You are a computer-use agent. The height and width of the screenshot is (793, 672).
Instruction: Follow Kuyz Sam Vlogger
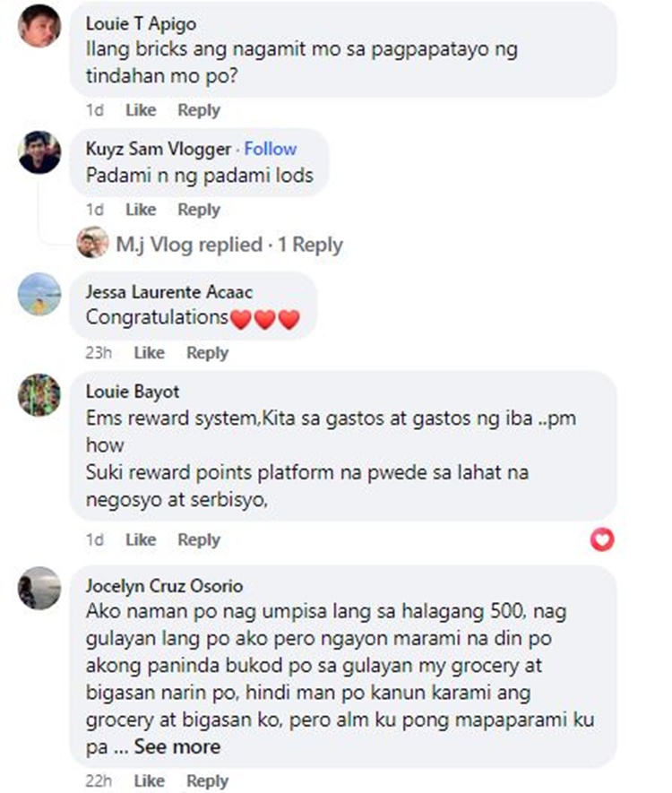click(270, 149)
